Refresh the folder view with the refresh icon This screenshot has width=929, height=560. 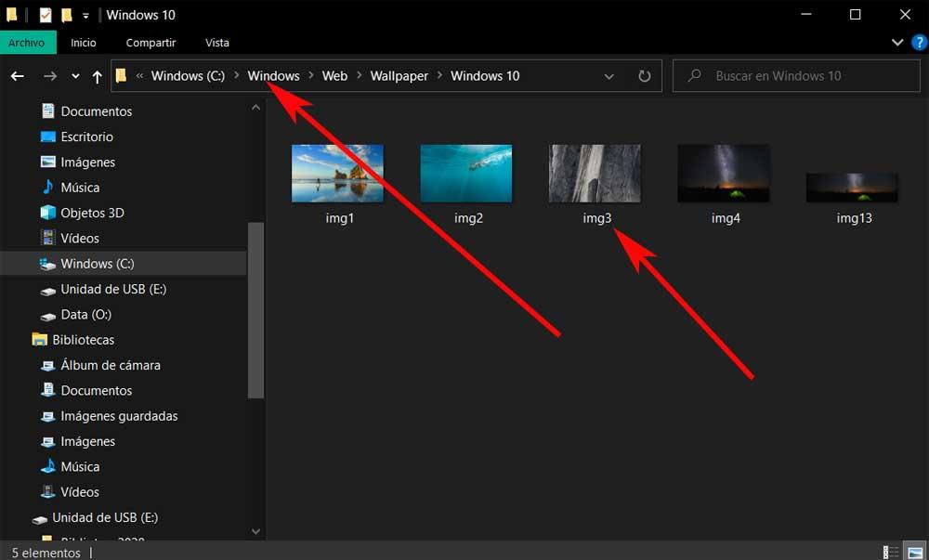point(645,76)
